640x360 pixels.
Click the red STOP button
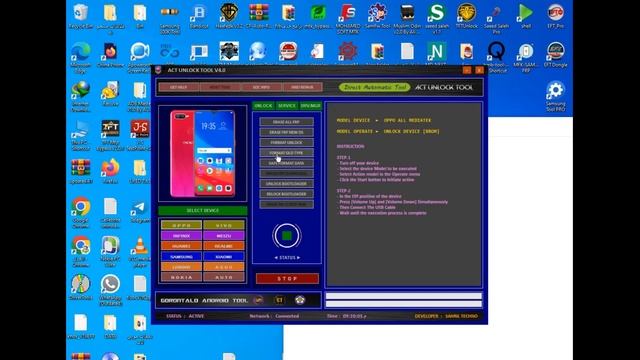click(x=287, y=278)
